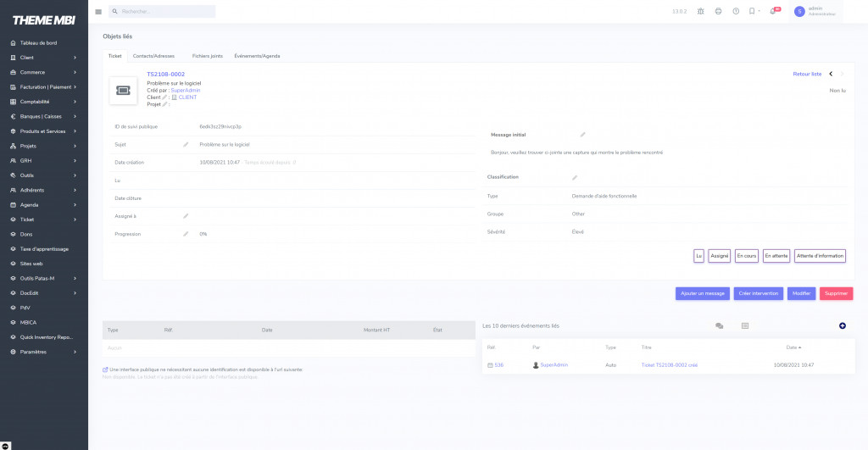The image size is (868, 450).
Task: Open the SuperAdmin creator link
Action: click(186, 90)
